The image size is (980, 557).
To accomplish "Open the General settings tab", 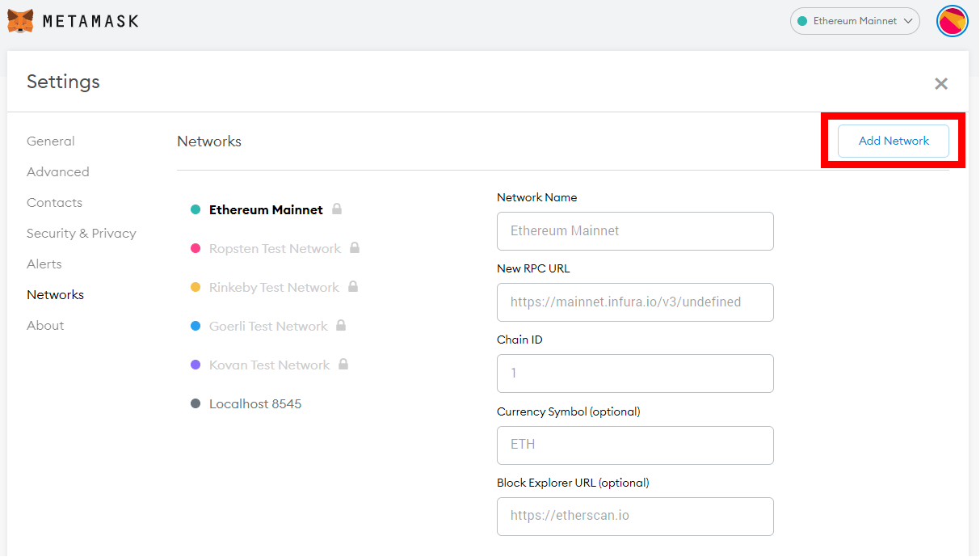I will click(x=50, y=141).
